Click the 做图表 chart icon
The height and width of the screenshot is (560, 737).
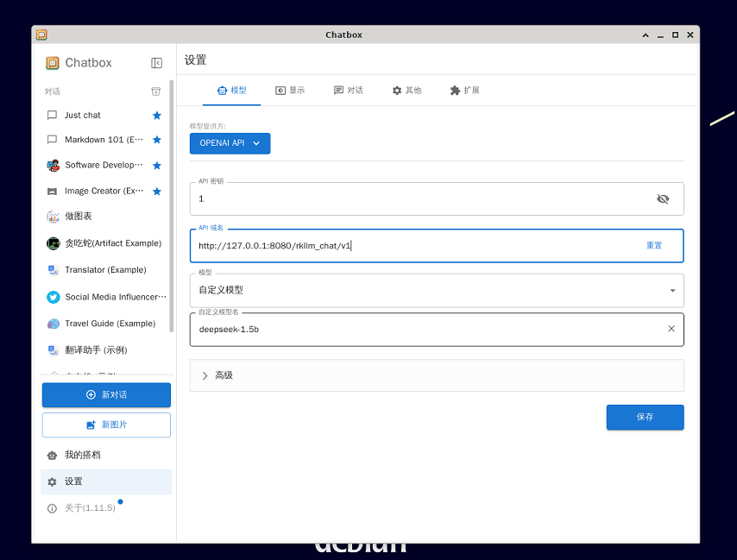[53, 216]
